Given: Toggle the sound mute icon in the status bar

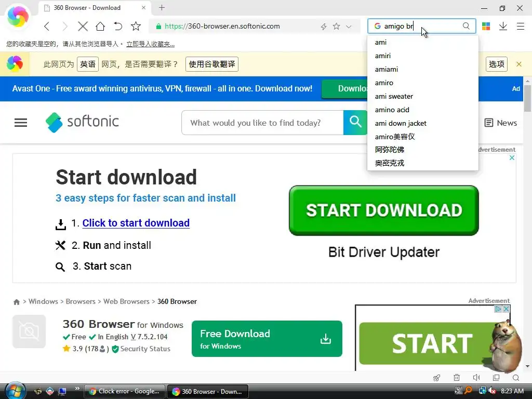Looking at the screenshot, I should (x=476, y=378).
